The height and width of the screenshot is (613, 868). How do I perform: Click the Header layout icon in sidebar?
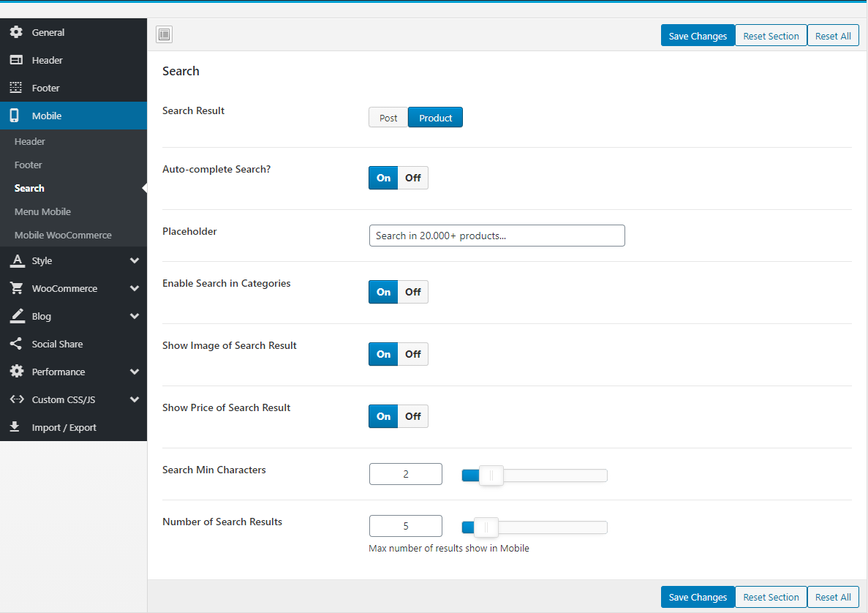click(16, 60)
